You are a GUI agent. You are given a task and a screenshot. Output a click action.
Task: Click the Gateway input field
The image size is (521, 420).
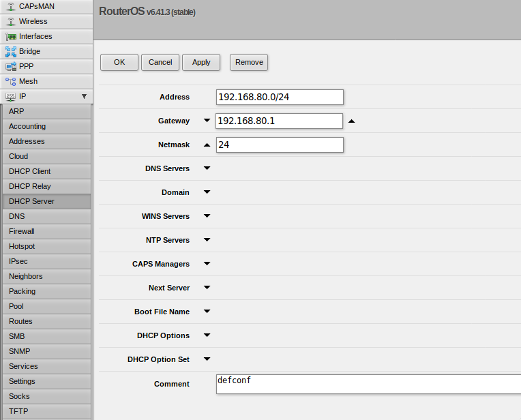click(279, 121)
